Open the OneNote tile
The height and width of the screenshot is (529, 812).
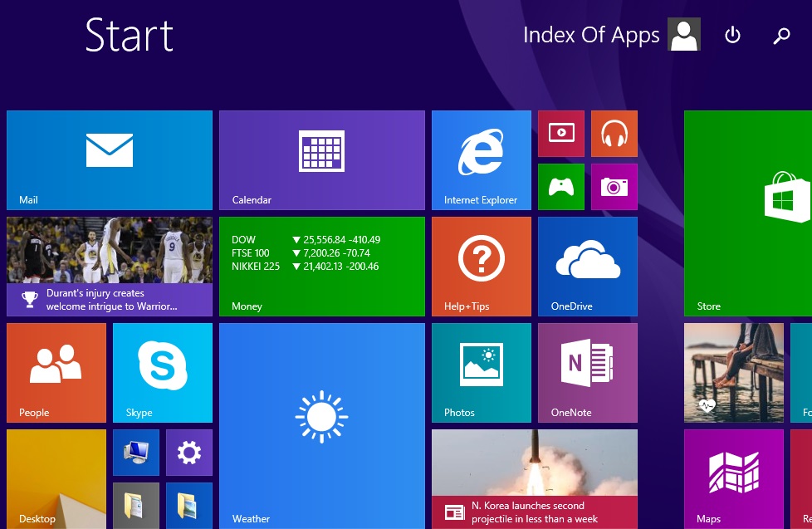click(x=588, y=373)
